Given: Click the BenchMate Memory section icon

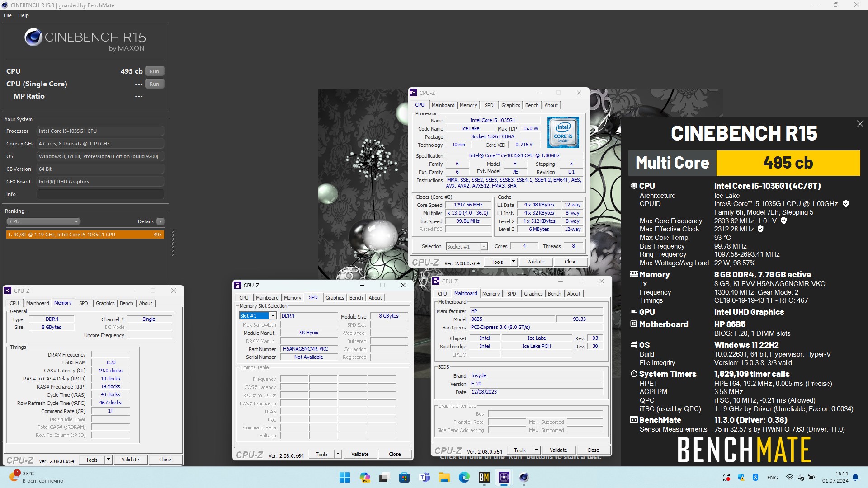Looking at the screenshot, I should 634,274.
